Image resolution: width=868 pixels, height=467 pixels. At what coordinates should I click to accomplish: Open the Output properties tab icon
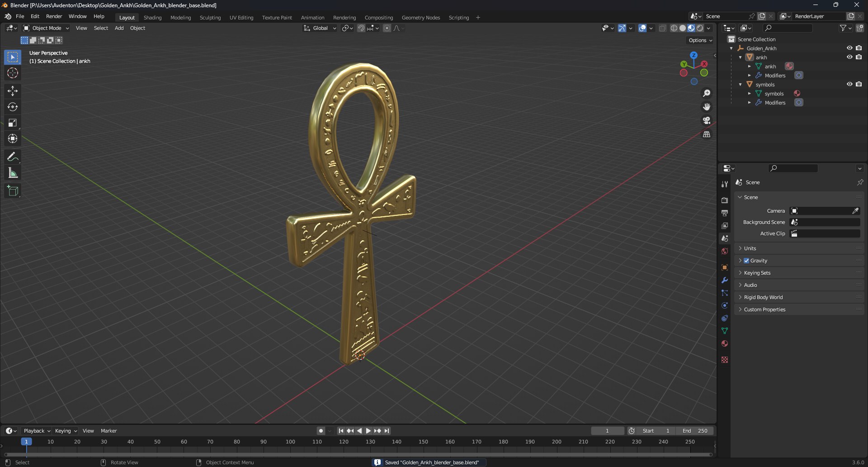[725, 213]
